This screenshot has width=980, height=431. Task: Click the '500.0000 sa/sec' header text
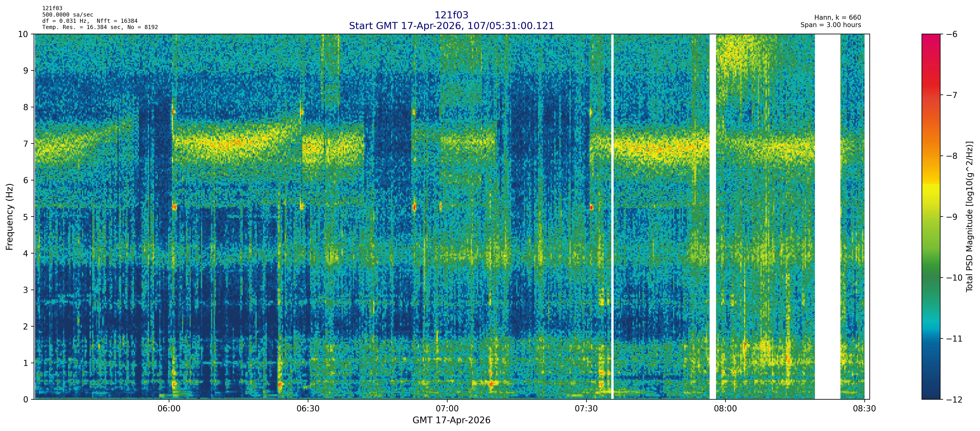(x=67, y=15)
